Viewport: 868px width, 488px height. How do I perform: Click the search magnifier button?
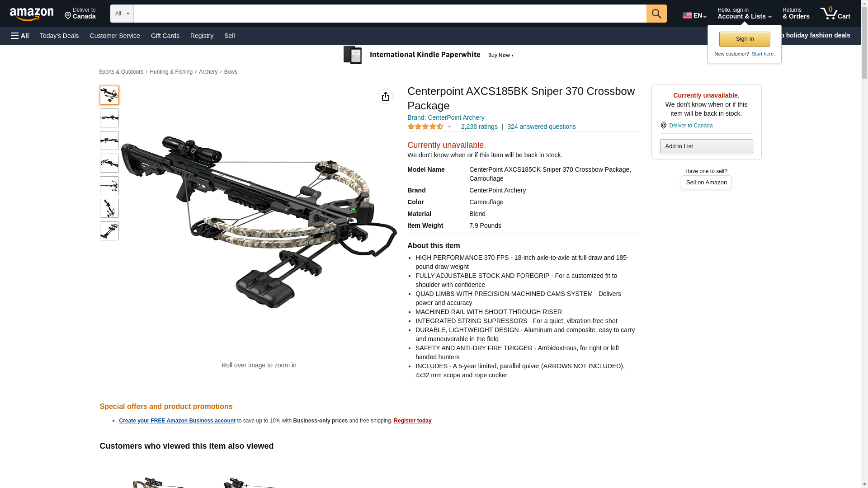tap(656, 14)
